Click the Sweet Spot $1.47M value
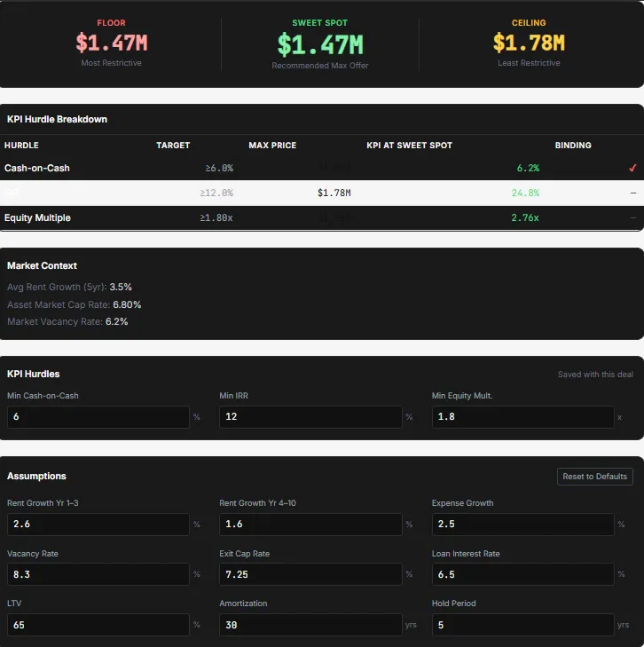This screenshot has width=644, height=647. tap(320, 44)
